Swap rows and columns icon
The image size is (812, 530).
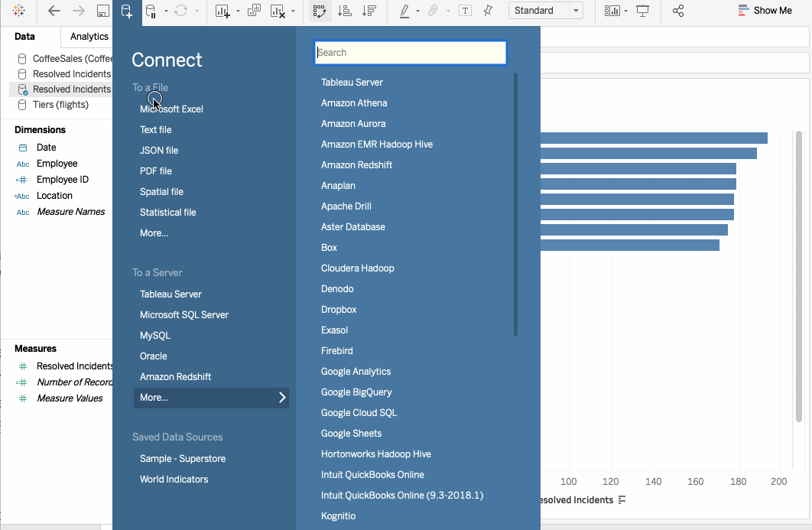320,11
